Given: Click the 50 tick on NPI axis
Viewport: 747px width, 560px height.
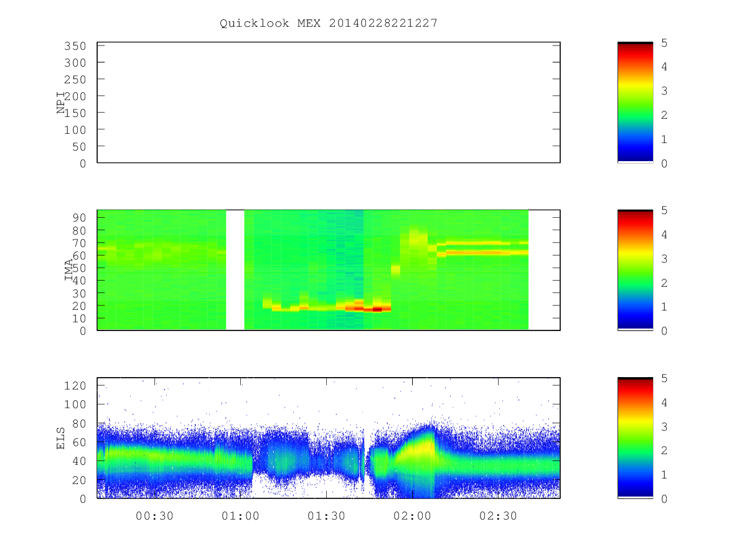Looking at the screenshot, I should (x=78, y=146).
